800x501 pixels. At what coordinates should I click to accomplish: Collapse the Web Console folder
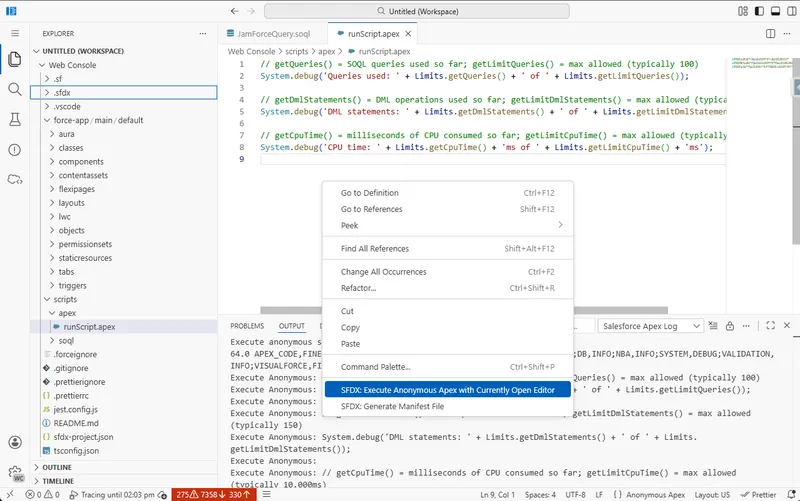(123, 65)
